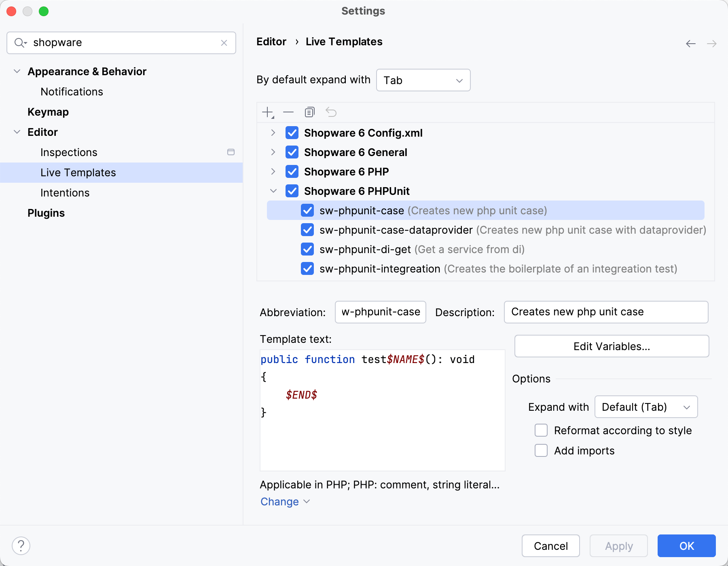
Task: Remove the selected live template
Action: point(288,112)
